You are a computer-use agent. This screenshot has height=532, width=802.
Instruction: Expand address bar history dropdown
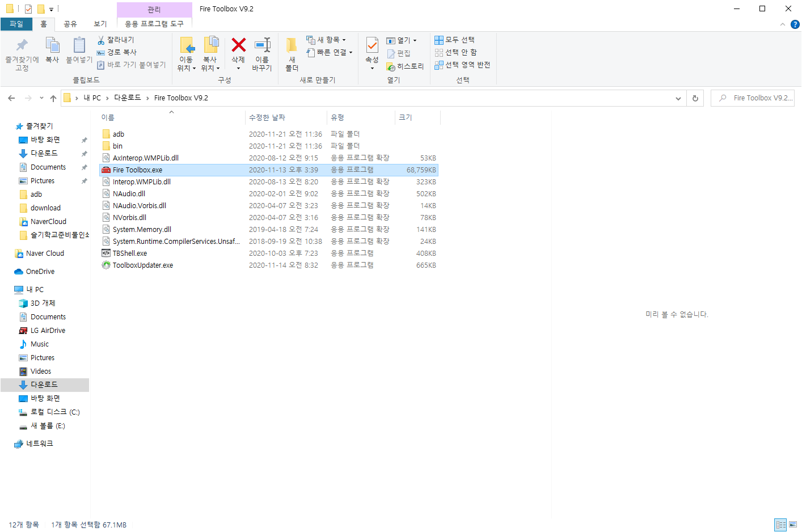pyautogui.click(x=678, y=98)
